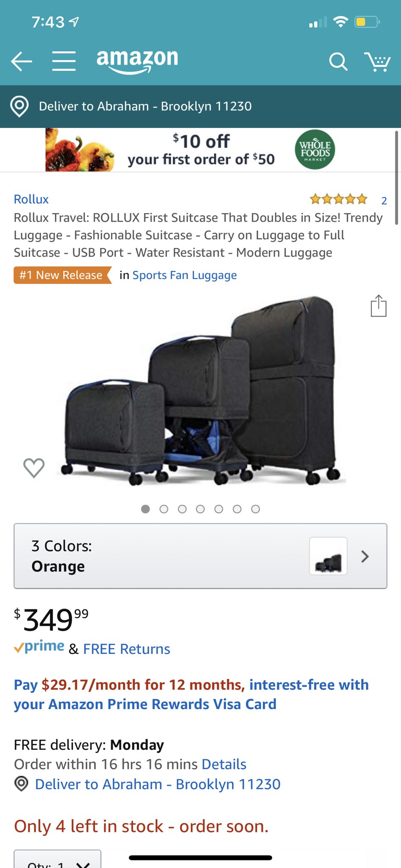
Task: Open the Qty dropdown
Action: click(58, 860)
